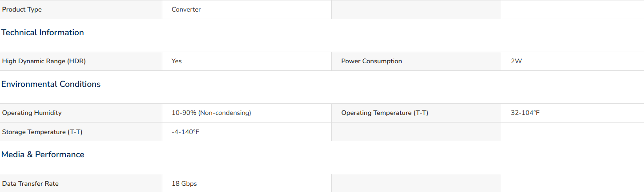Click the Product Type label cell
Image resolution: width=644 pixels, height=192 pixels.
(81, 9)
